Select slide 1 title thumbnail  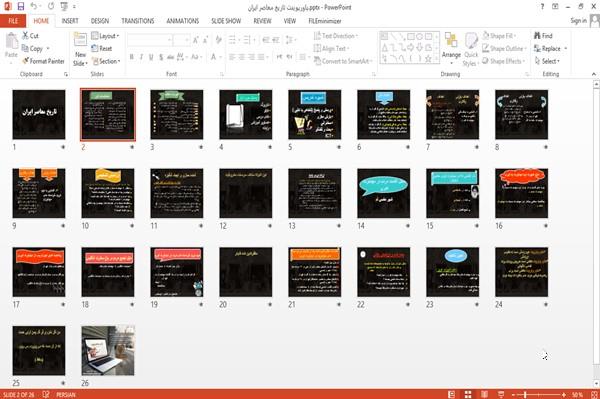[x=39, y=114]
